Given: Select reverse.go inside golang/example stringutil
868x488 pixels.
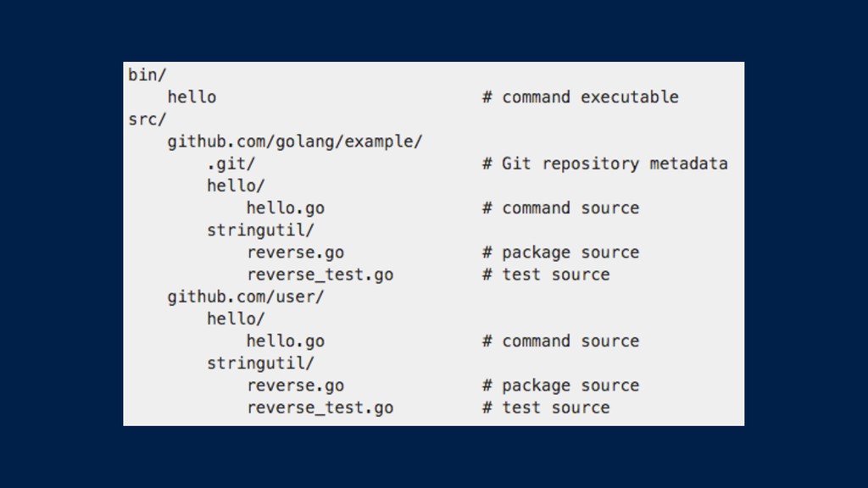Looking at the screenshot, I should 296,252.
